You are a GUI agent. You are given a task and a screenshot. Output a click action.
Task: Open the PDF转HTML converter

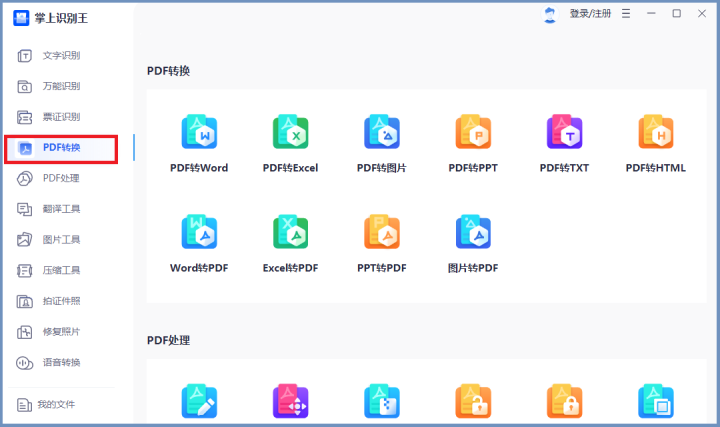coord(656,143)
